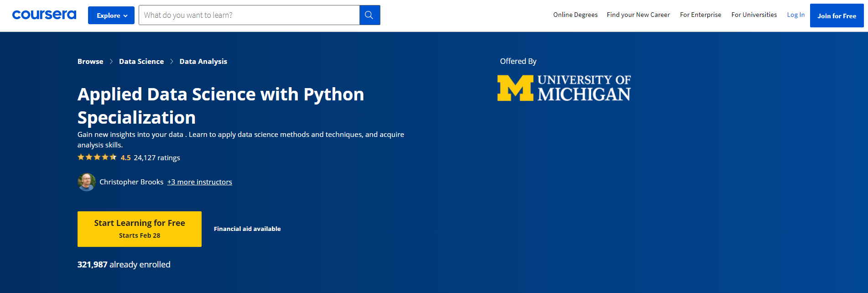Go to For Universities

[754, 15]
